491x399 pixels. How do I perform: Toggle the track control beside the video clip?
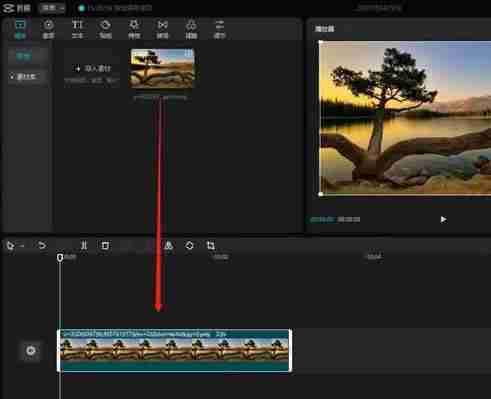coord(31,351)
